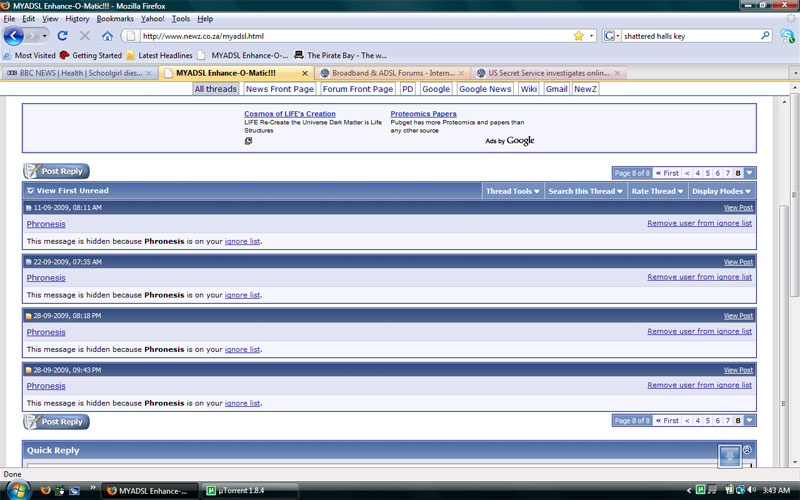
Task: Go to the home page icon
Action: click(107, 36)
